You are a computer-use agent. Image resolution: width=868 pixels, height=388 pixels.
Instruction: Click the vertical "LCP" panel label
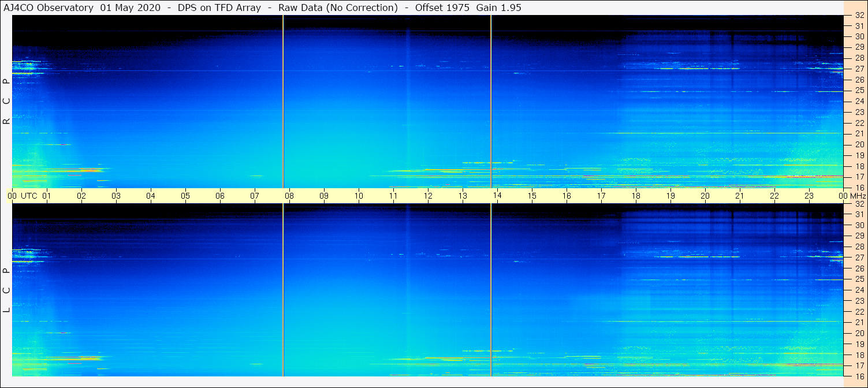[6, 290]
